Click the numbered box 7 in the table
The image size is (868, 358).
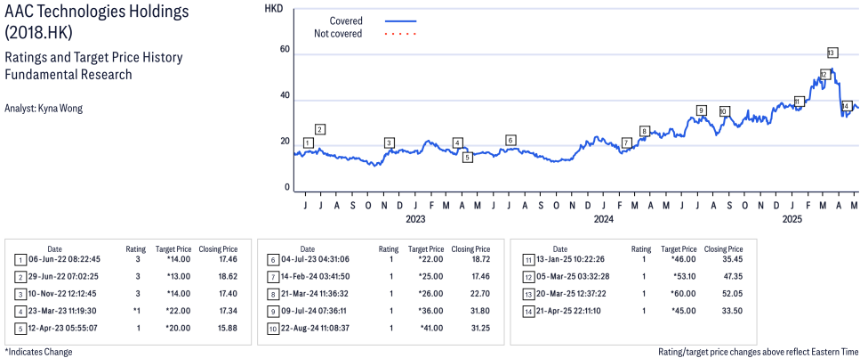tap(272, 277)
